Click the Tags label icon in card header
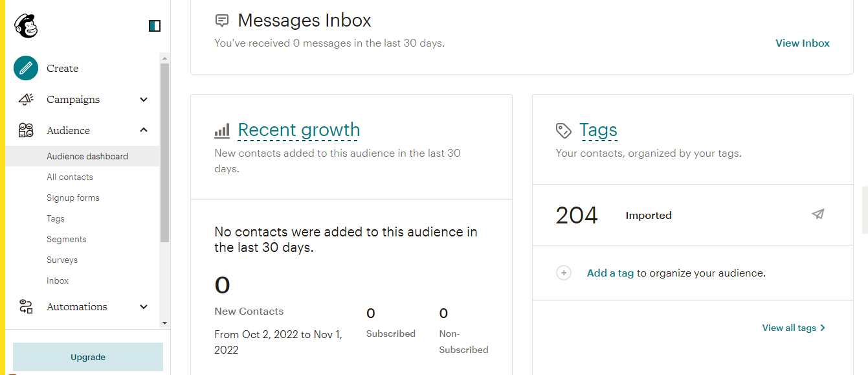This screenshot has width=868, height=375. tap(563, 130)
